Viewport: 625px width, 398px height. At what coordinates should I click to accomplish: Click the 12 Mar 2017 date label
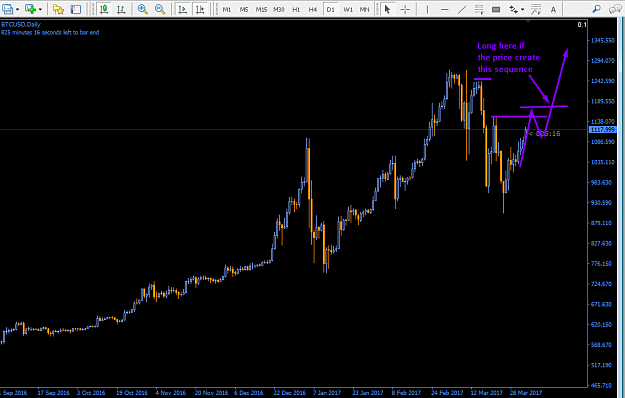(486, 393)
